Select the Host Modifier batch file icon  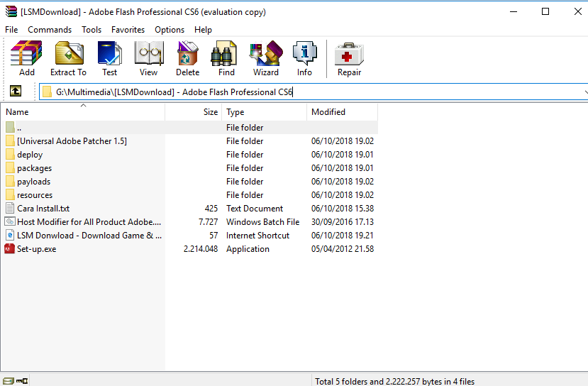[x=10, y=221]
